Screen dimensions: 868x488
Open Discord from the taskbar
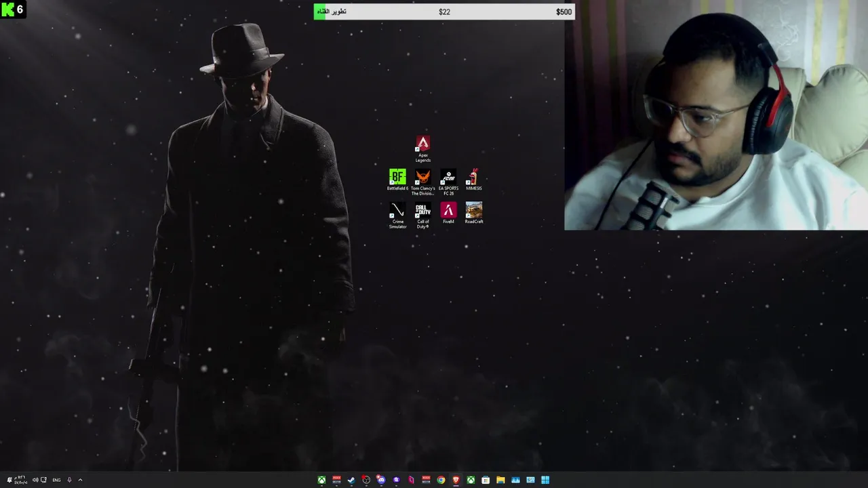381,480
